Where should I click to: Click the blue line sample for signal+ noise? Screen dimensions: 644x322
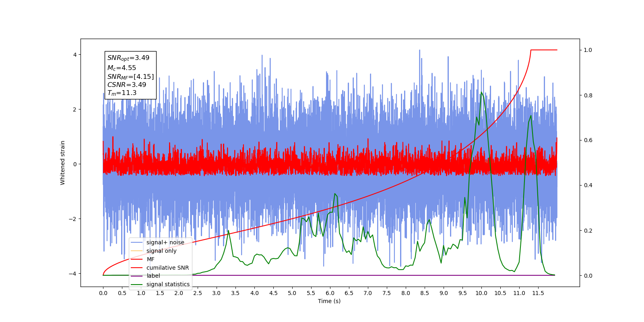tap(137, 242)
